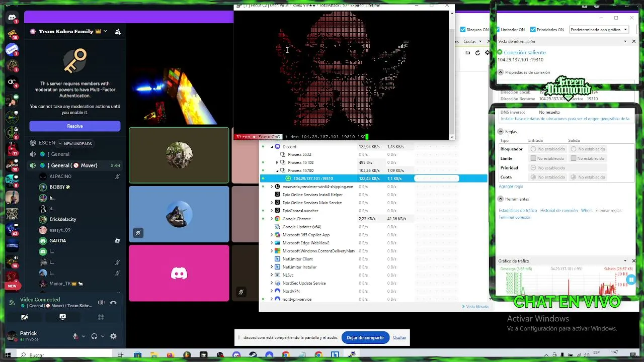Image resolution: width=644 pixels, height=362 pixels.
Task: Click the Whois link
Action: pyautogui.click(x=586, y=211)
